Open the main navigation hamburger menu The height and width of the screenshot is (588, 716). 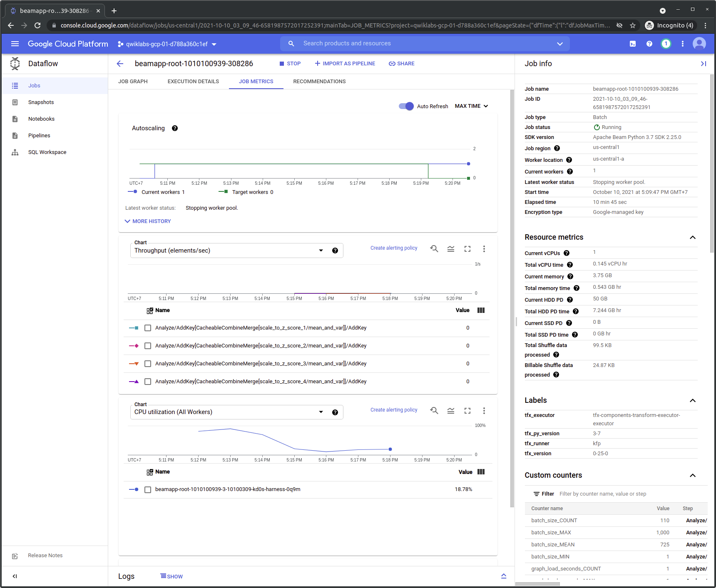pyautogui.click(x=15, y=44)
